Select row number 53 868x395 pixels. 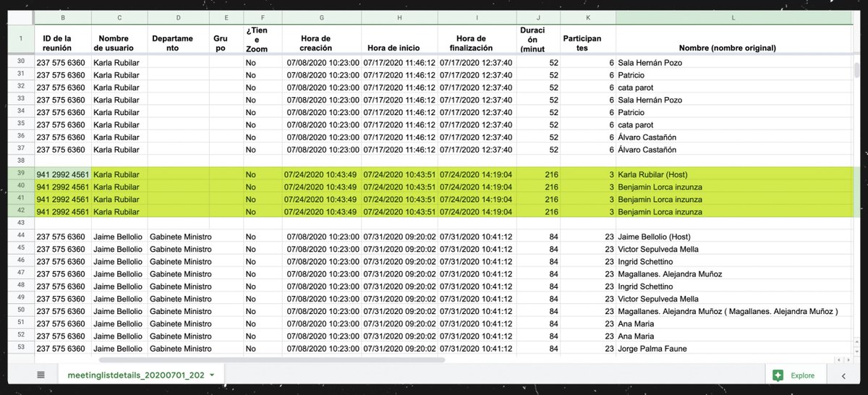coord(21,349)
